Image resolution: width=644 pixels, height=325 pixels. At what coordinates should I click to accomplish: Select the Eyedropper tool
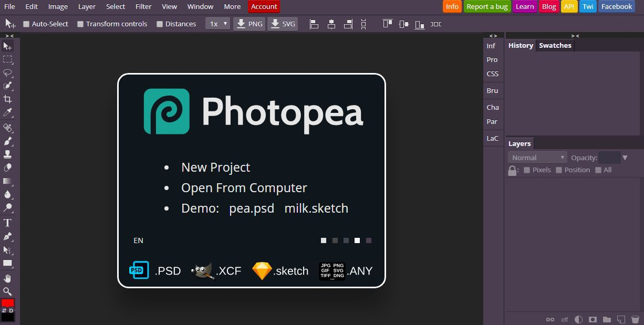click(8, 112)
